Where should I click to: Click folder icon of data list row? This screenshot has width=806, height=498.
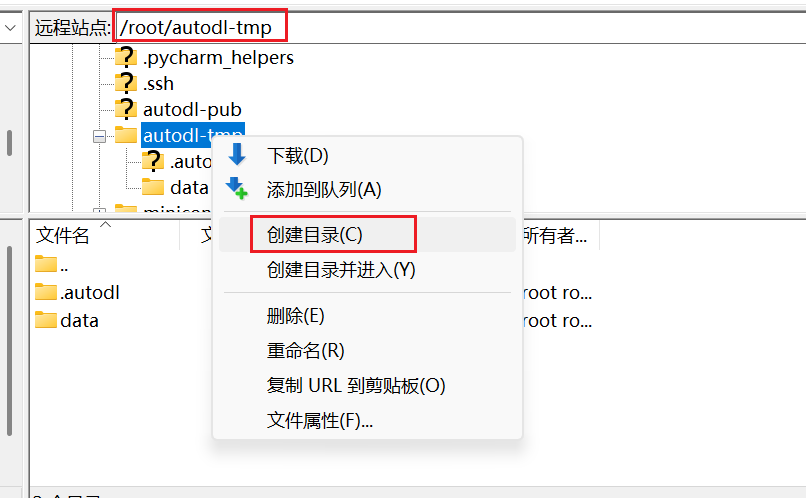click(x=46, y=319)
